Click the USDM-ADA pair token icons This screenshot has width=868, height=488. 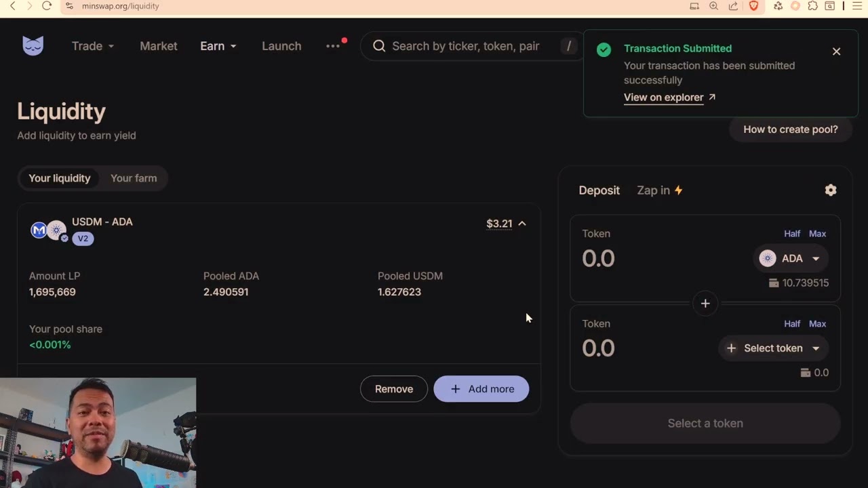(x=48, y=230)
